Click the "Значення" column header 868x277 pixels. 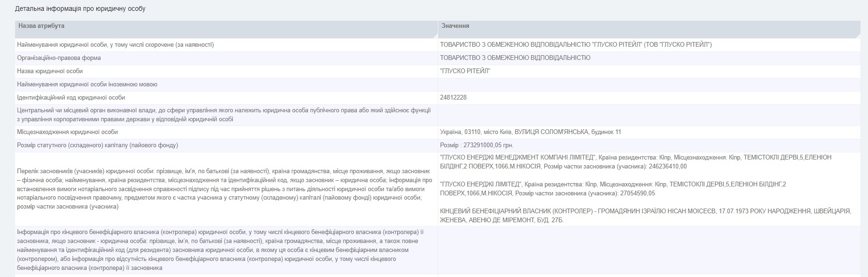click(x=455, y=26)
